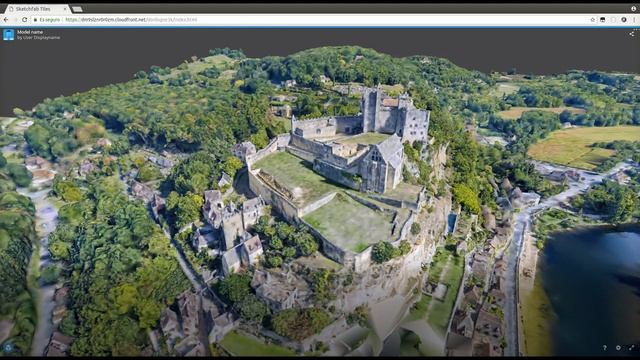This screenshot has height=360, width=640.
Task: Click the blue model avatar icon
Action: (x=9, y=35)
